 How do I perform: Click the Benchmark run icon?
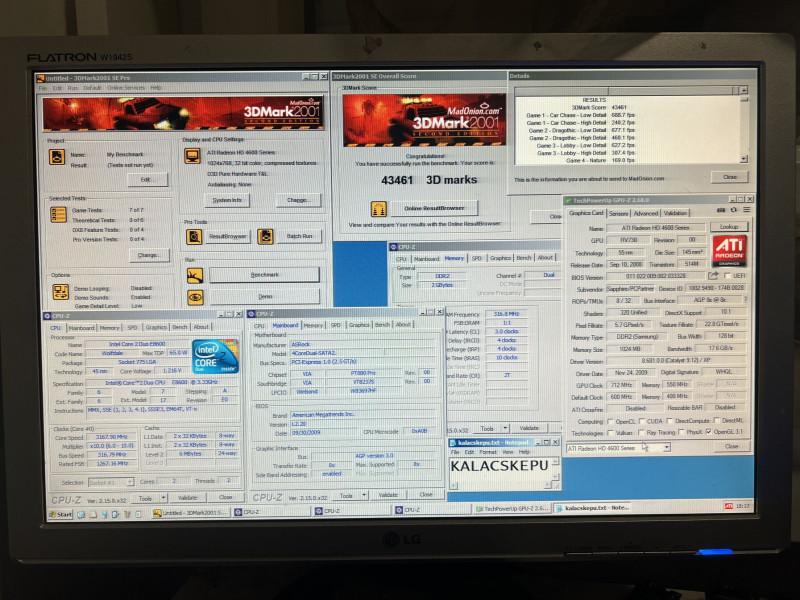coord(195,275)
